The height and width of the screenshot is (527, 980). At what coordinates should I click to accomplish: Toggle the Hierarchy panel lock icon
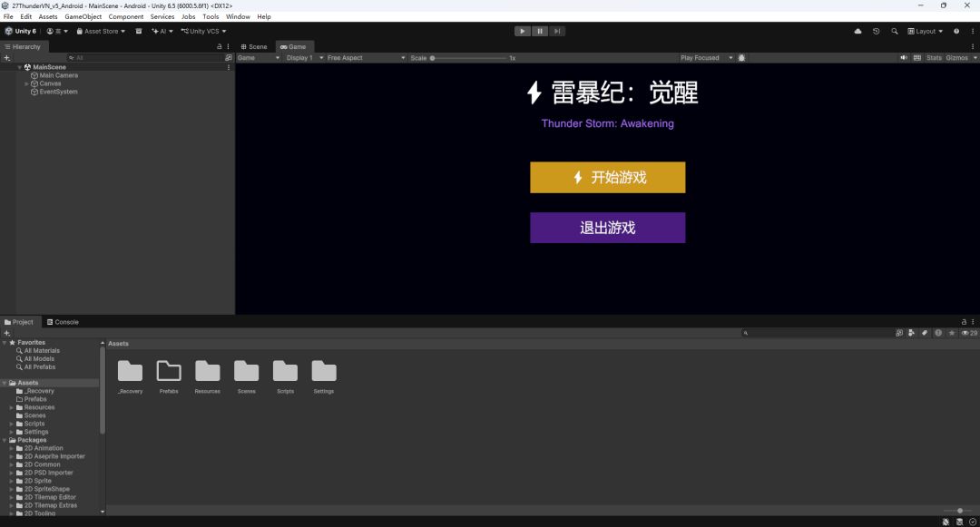click(x=220, y=47)
